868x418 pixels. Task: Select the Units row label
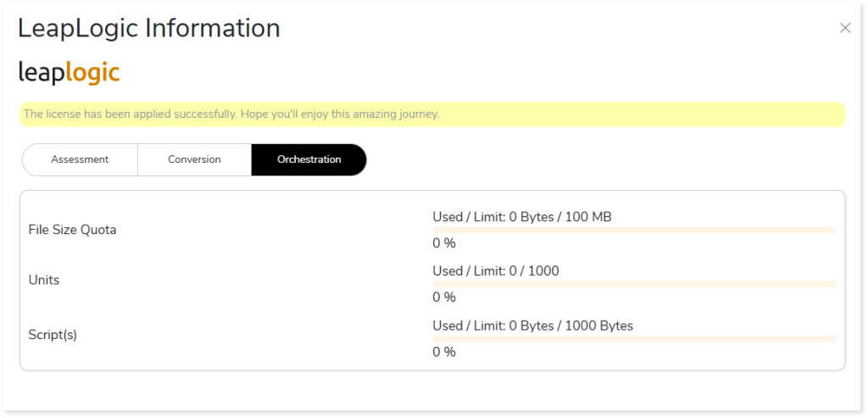pyautogui.click(x=44, y=280)
